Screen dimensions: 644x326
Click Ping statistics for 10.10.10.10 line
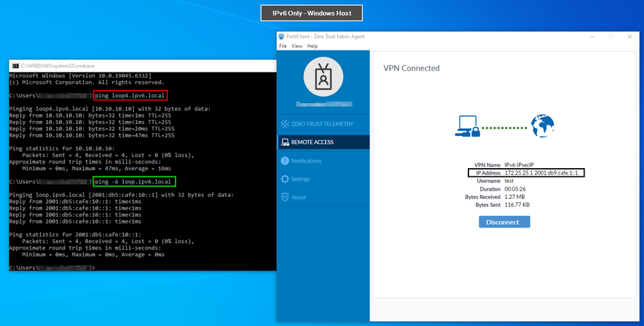[x=62, y=148]
